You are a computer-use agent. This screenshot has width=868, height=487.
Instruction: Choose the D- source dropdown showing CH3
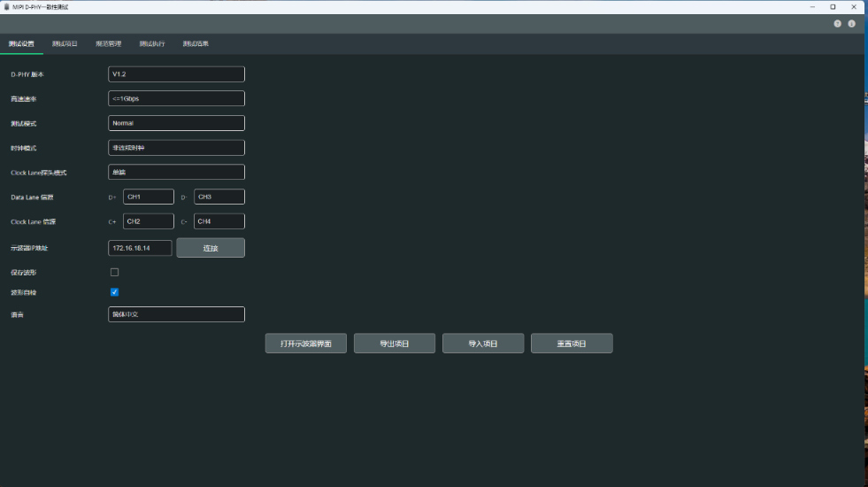click(x=219, y=197)
